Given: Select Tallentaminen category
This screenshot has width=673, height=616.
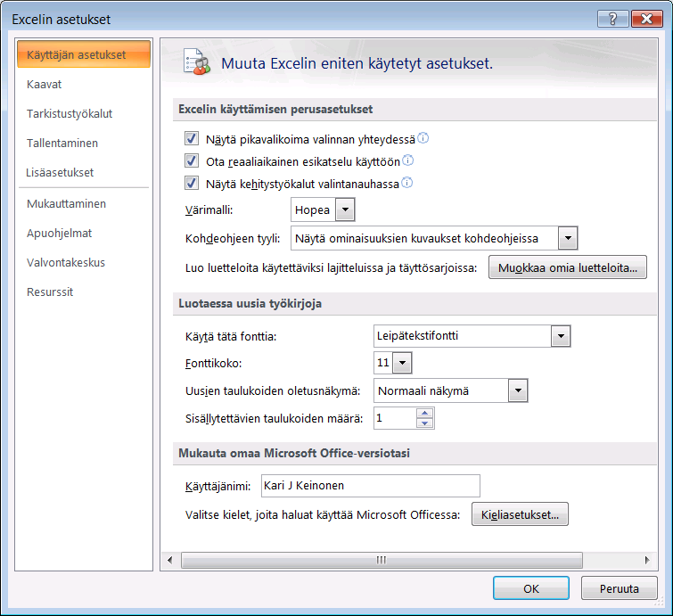Looking at the screenshot, I should (x=84, y=143).
